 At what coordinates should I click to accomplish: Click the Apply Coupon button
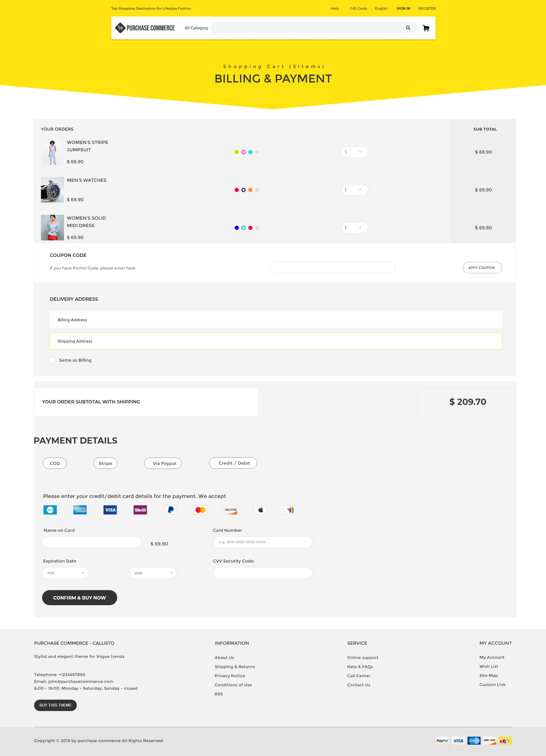pos(481,268)
